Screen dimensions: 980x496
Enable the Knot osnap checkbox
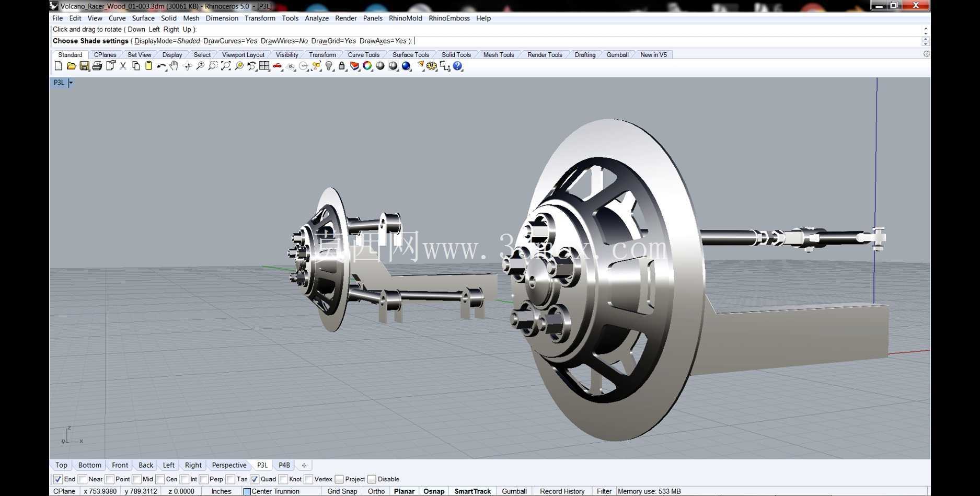coord(283,479)
